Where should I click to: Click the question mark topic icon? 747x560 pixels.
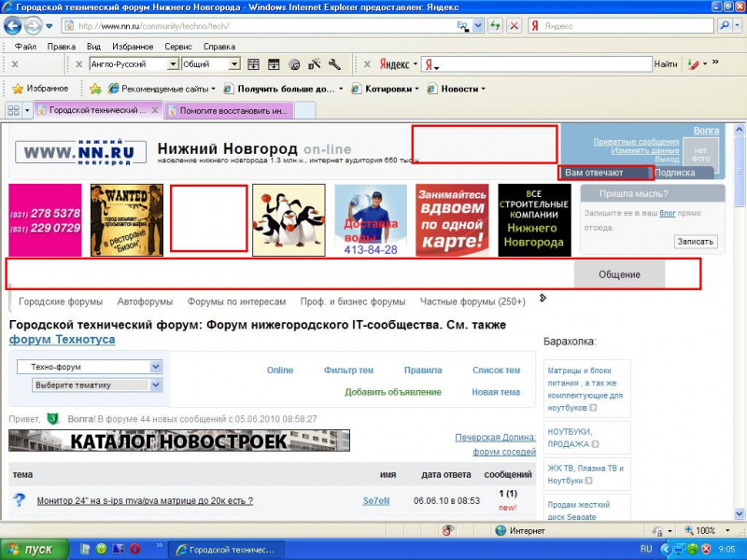[19, 500]
